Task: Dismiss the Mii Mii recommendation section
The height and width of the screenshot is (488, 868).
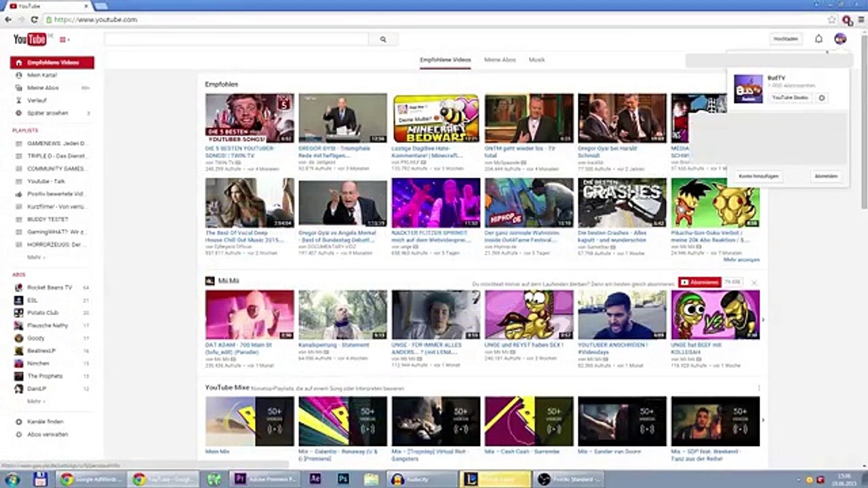Action: point(754,282)
